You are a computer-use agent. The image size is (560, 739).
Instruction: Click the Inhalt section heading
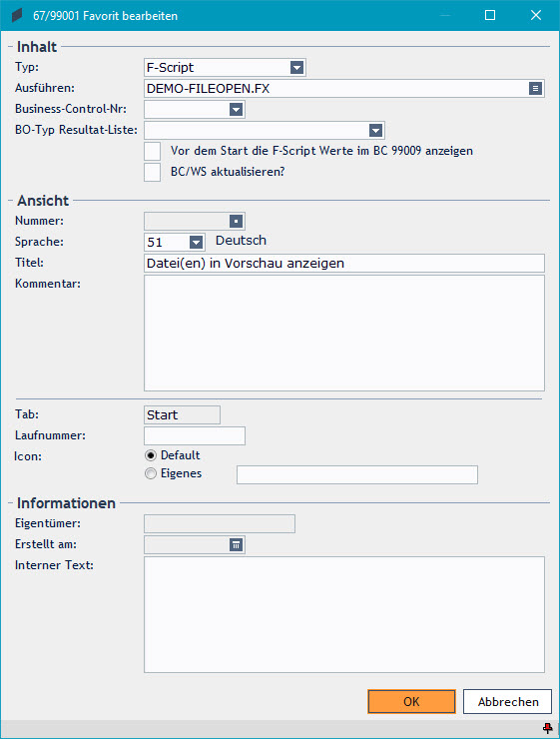click(37, 47)
